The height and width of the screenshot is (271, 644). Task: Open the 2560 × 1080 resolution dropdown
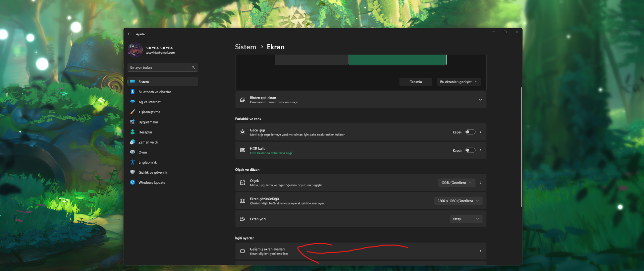(x=458, y=201)
